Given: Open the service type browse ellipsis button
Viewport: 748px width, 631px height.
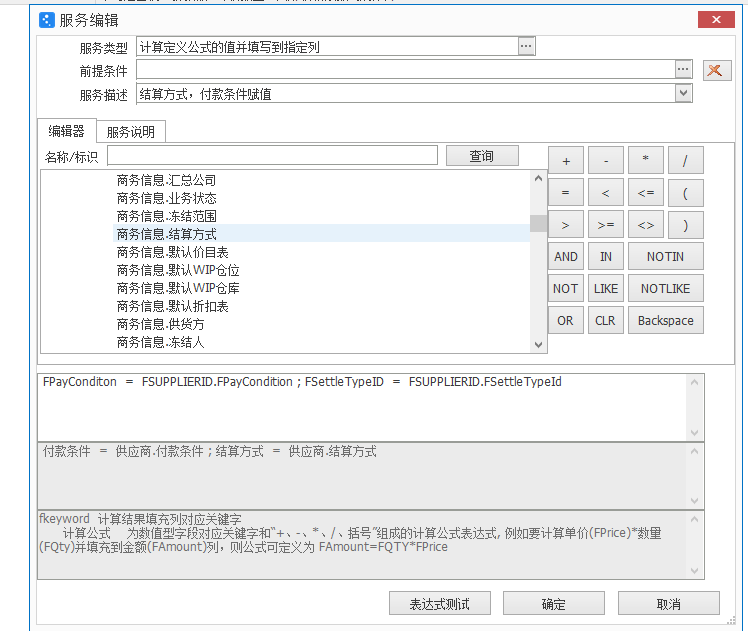Looking at the screenshot, I should pyautogui.click(x=526, y=46).
